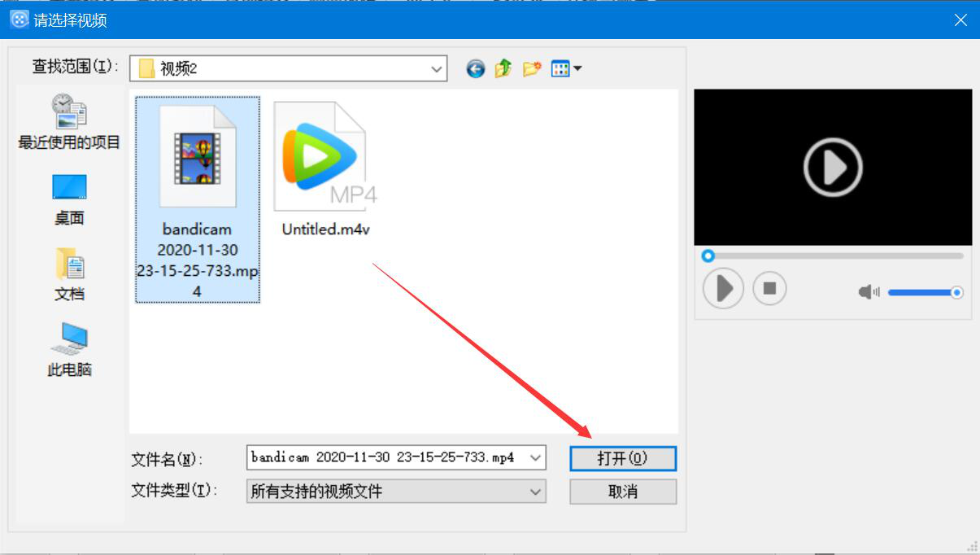Close the 请选择视频 dialog
This screenshot has width=980, height=555.
tap(960, 20)
